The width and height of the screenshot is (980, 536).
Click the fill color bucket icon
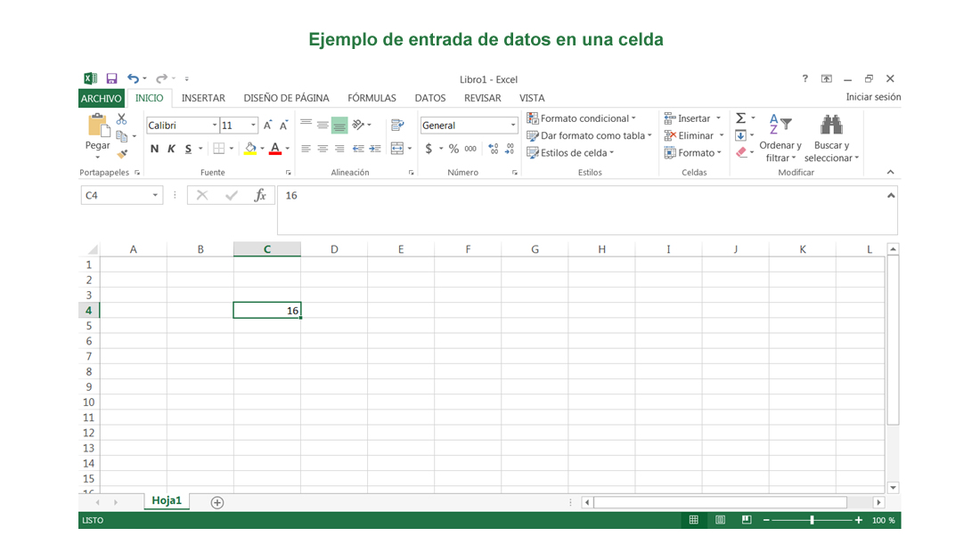coord(250,149)
